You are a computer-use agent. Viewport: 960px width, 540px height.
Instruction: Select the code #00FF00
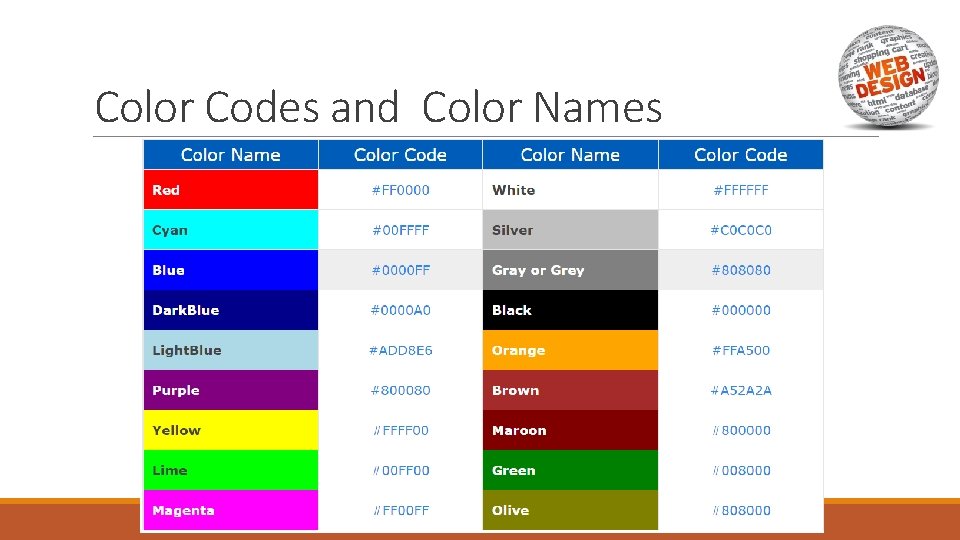click(400, 470)
